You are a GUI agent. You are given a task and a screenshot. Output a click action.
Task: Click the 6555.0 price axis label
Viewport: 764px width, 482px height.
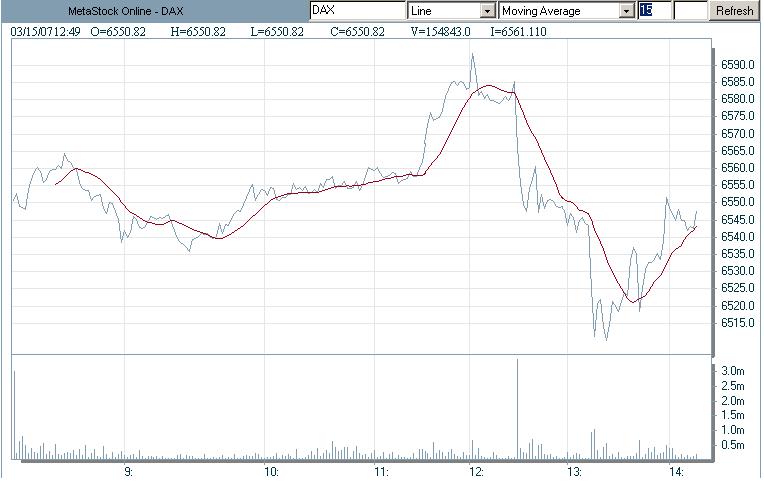[738, 185]
